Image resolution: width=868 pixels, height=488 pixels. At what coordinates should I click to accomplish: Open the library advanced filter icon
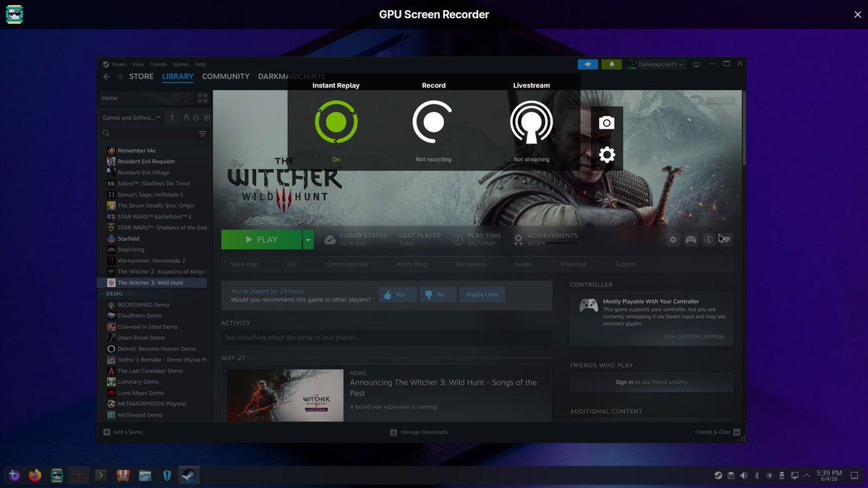pyautogui.click(x=203, y=134)
